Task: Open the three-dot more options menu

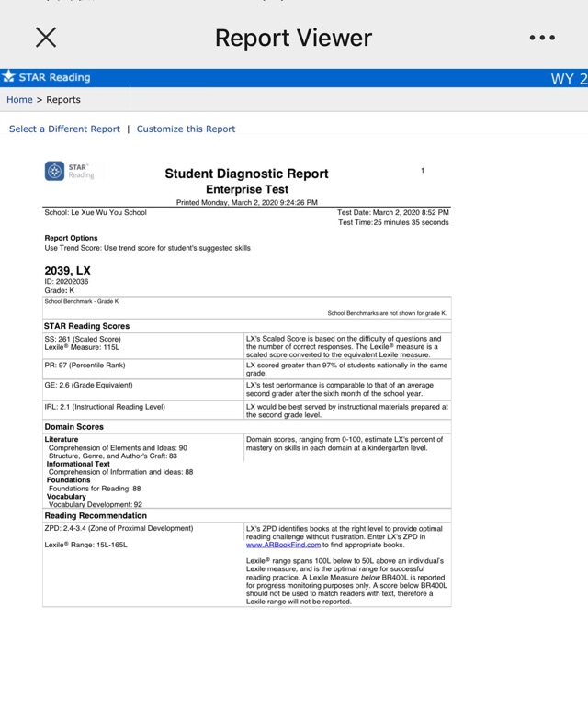Action: click(x=542, y=38)
